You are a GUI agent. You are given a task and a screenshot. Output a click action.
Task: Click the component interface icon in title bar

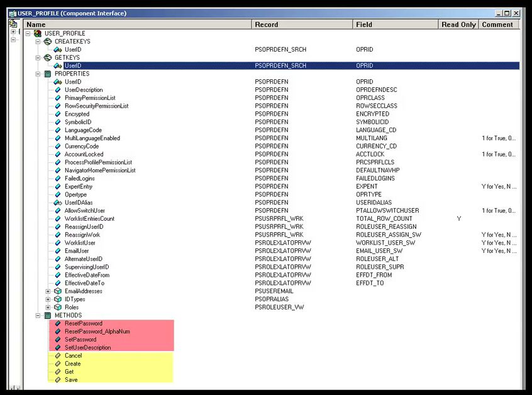coord(13,14)
